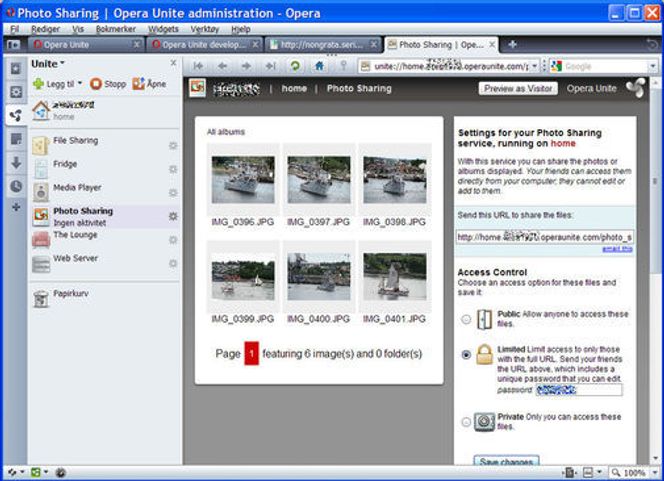Click the File Sharing settings gear
This screenshot has height=481, width=664.
coord(173,146)
